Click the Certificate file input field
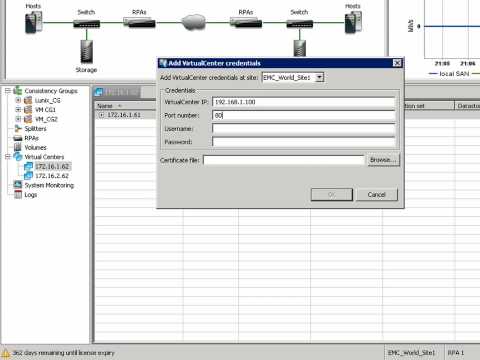 (284, 160)
